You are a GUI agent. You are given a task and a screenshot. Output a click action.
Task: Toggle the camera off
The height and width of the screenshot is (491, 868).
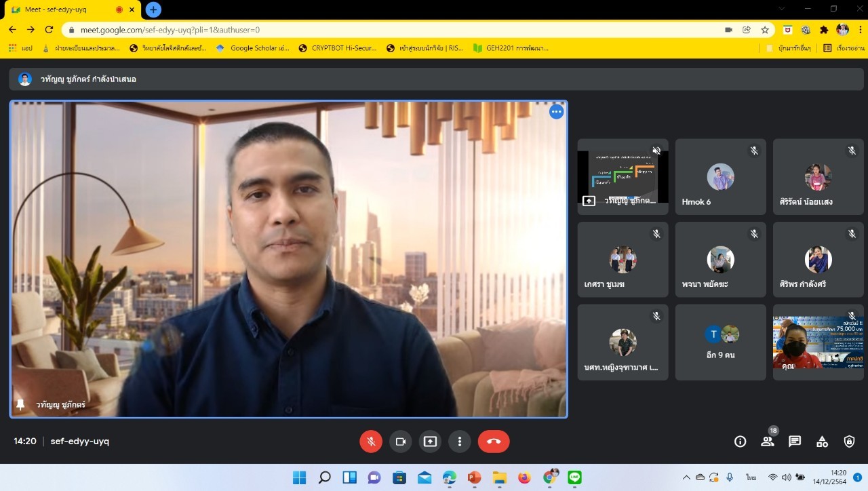pyautogui.click(x=401, y=441)
